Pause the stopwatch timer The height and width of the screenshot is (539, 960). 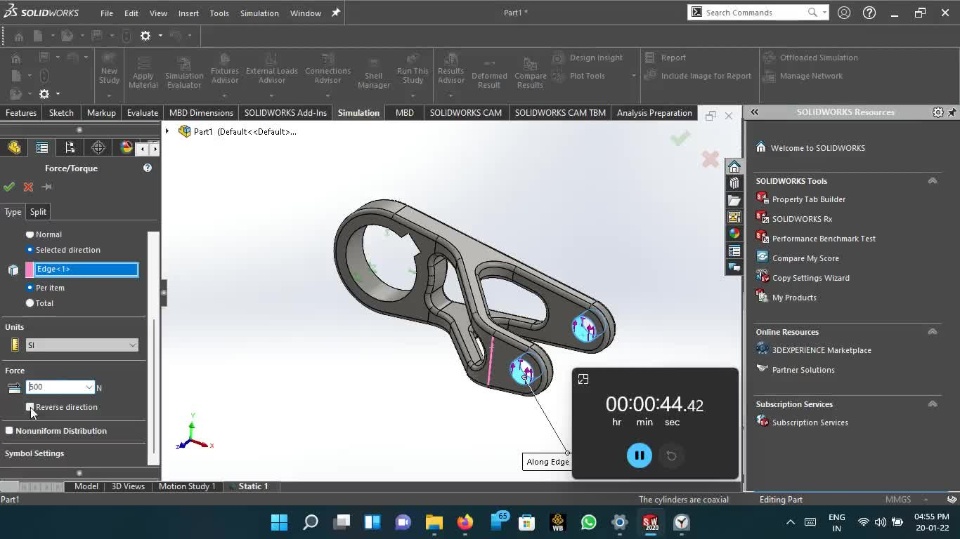coord(639,455)
